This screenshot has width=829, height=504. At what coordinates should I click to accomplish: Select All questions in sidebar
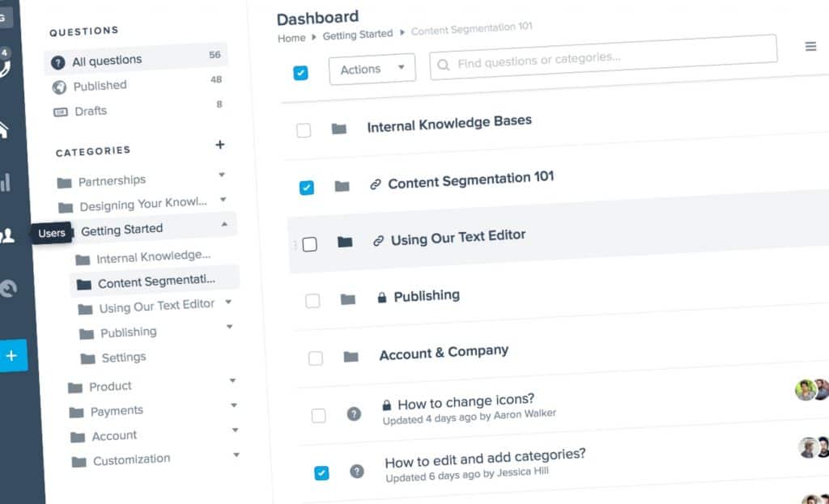point(136,58)
